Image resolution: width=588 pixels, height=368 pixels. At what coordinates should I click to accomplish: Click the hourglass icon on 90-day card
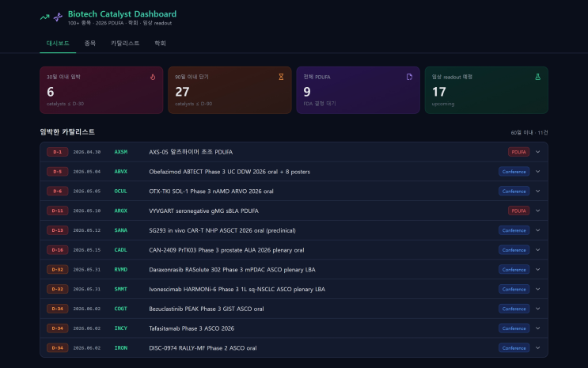pos(281,77)
